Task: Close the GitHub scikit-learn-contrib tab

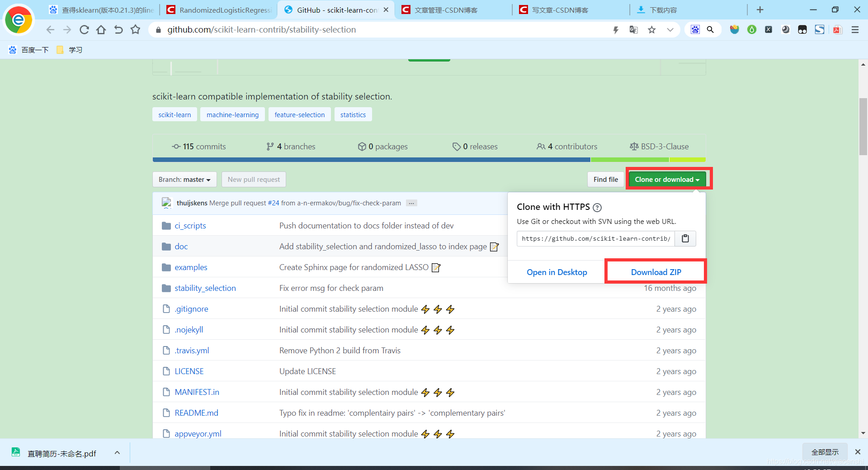Action: coord(386,9)
